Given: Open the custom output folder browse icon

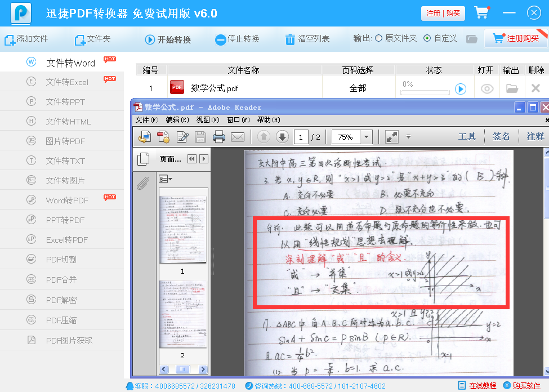Looking at the screenshot, I should point(472,39).
